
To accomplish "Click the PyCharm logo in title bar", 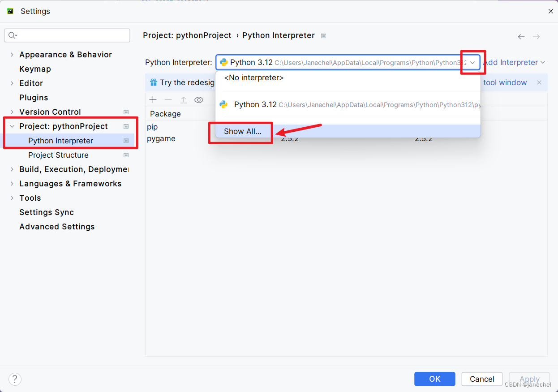I will [x=10, y=11].
